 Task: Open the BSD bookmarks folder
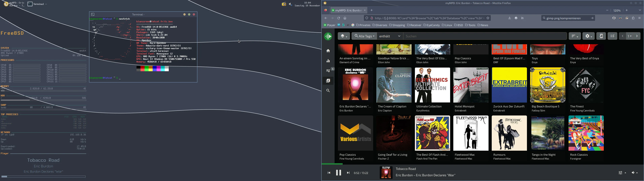click(459, 25)
